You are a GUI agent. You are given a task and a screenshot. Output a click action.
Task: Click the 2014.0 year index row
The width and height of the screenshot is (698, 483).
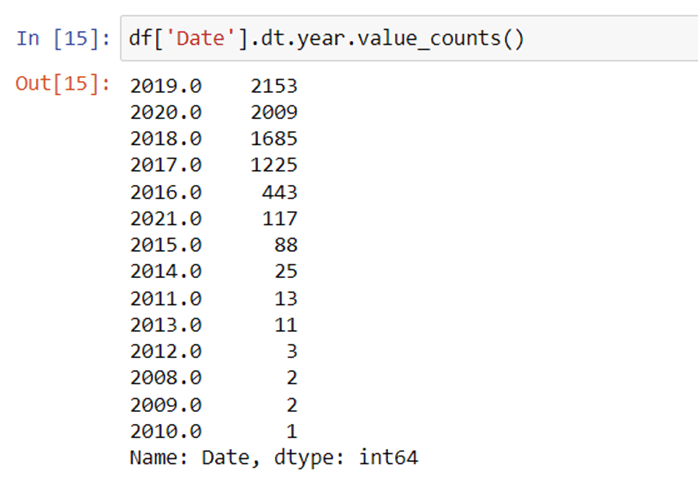[166, 271]
